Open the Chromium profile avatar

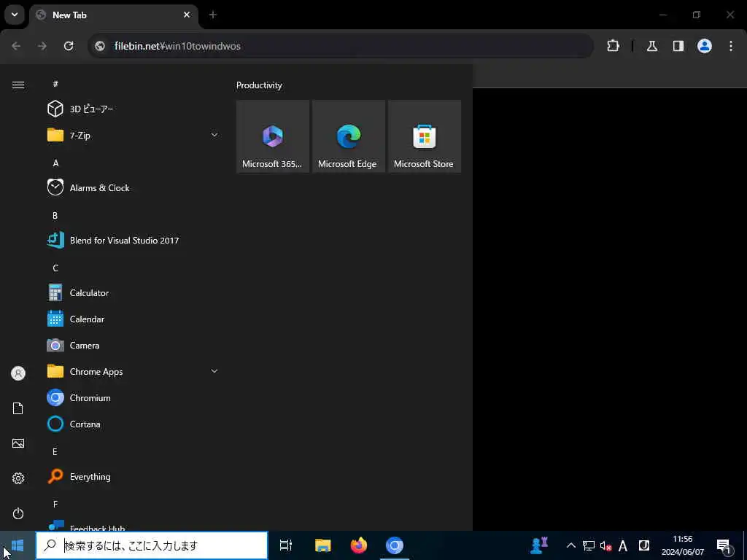coord(705,46)
